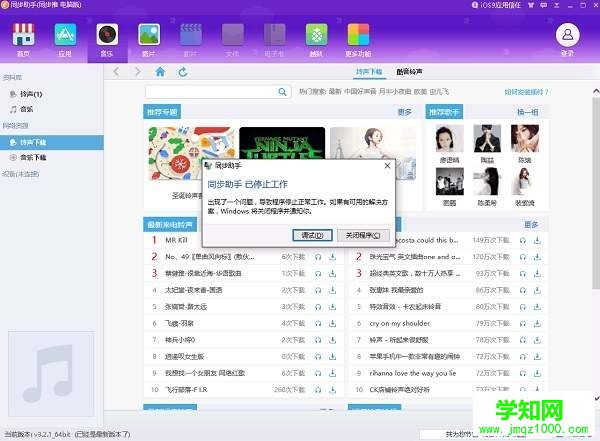Click the refresh arrow icon in navigation bar
Image resolution: width=600 pixels, height=441 pixels.
pos(182,72)
